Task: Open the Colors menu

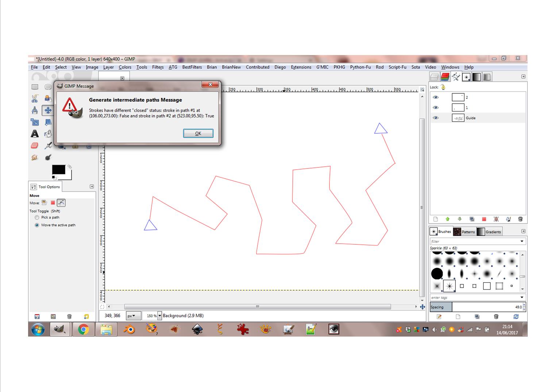Action: [125, 67]
